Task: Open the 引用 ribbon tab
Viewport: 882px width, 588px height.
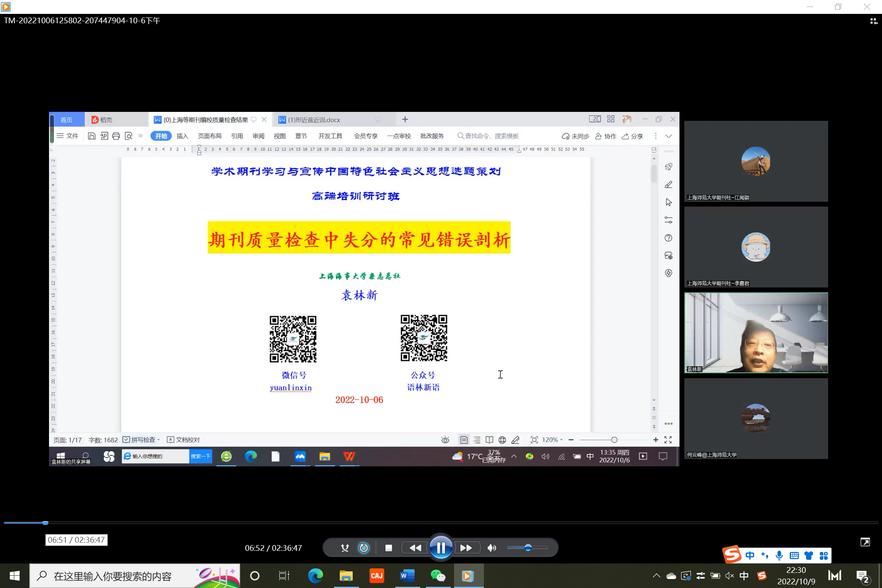Action: (237, 136)
